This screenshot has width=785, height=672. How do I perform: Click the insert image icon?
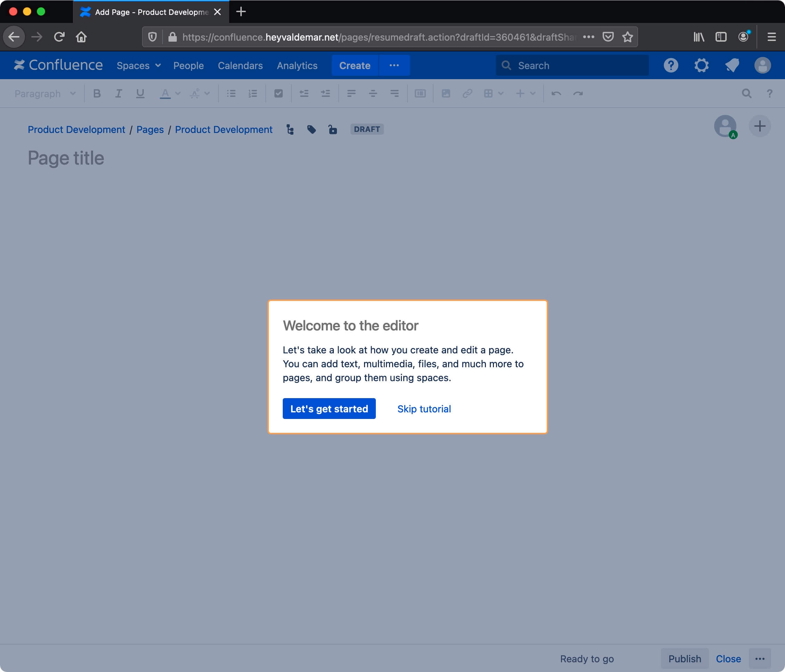coord(446,93)
